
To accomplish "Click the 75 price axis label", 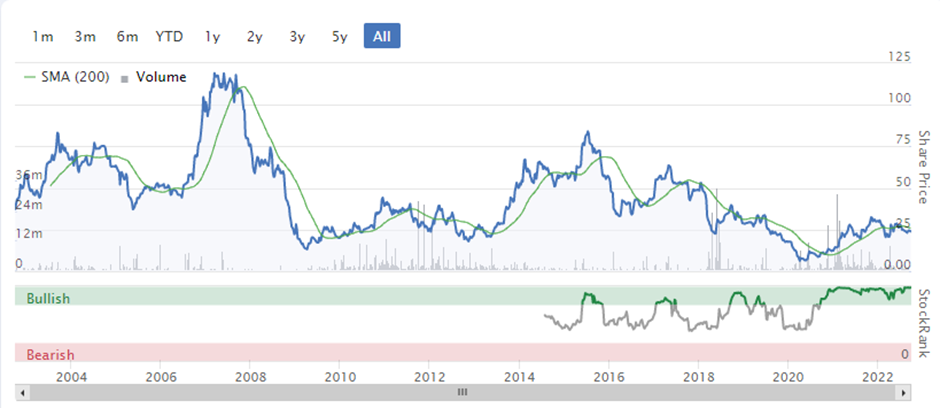I will pyautogui.click(x=903, y=140).
